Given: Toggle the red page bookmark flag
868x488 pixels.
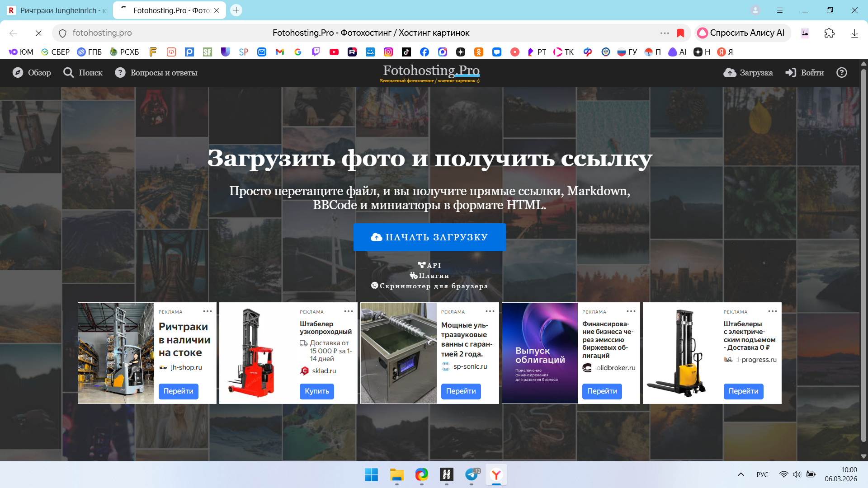Looking at the screenshot, I should 680,33.
